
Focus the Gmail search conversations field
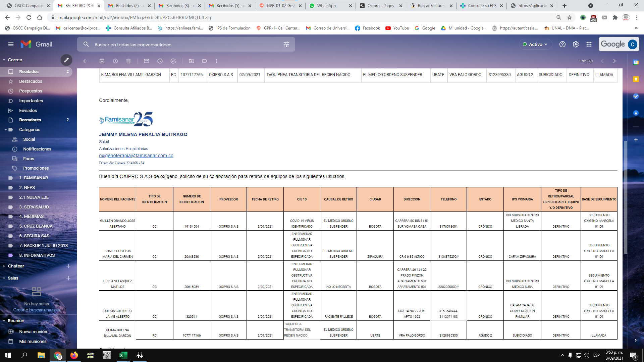coord(186,45)
